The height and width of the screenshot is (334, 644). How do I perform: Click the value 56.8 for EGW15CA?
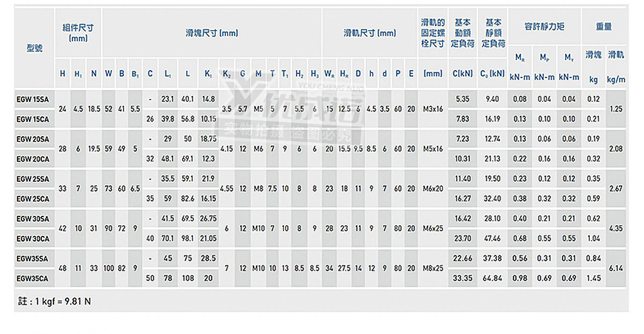pos(187,119)
